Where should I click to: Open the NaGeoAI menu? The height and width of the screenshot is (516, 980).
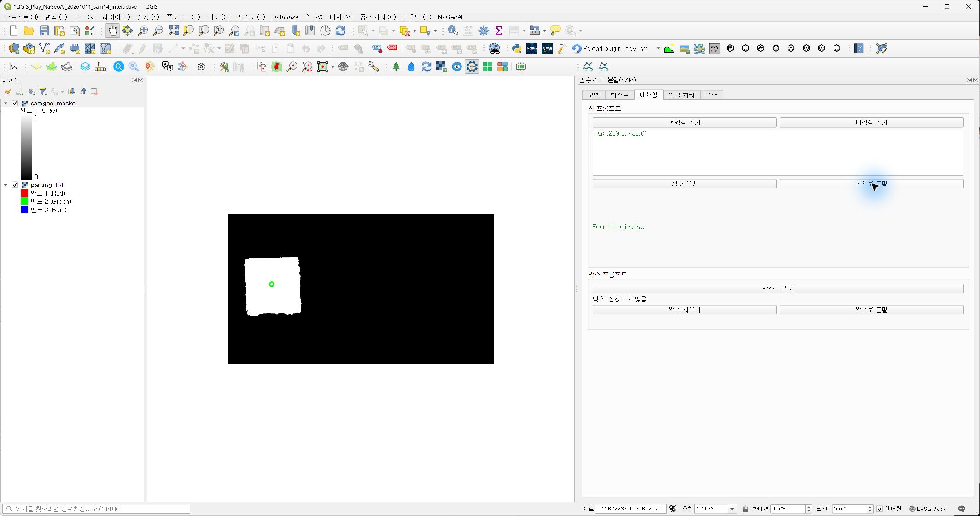pyautogui.click(x=450, y=17)
